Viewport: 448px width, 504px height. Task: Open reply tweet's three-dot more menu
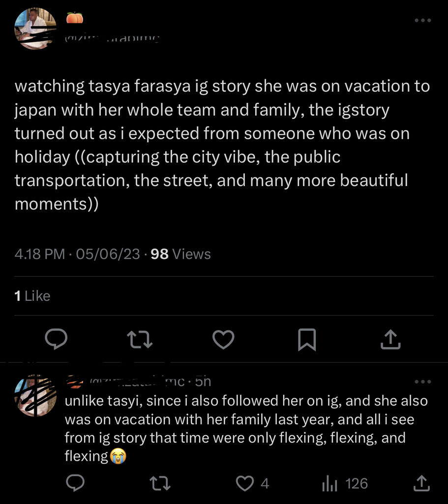point(422,381)
